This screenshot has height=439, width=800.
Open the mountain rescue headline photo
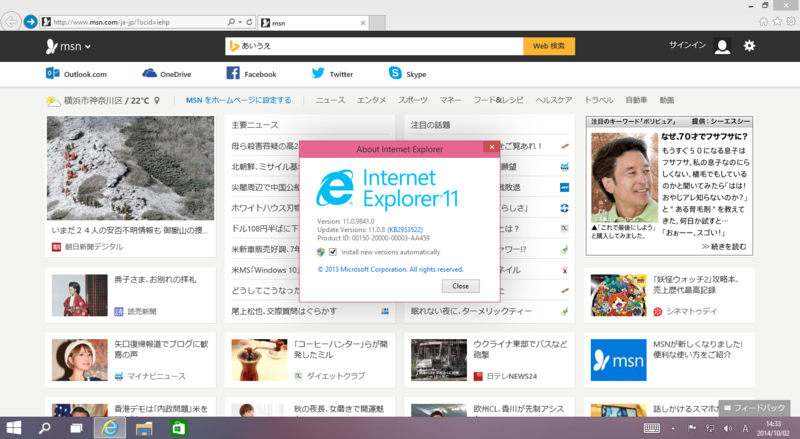coord(131,168)
